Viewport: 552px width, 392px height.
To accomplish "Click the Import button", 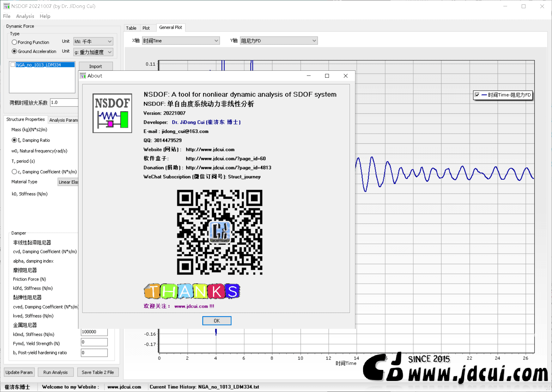I will click(95, 66).
